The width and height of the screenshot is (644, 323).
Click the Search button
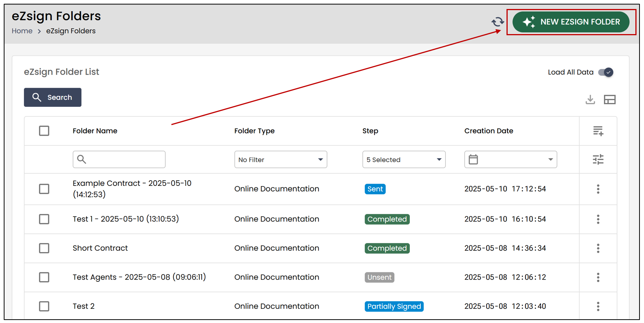pos(52,97)
